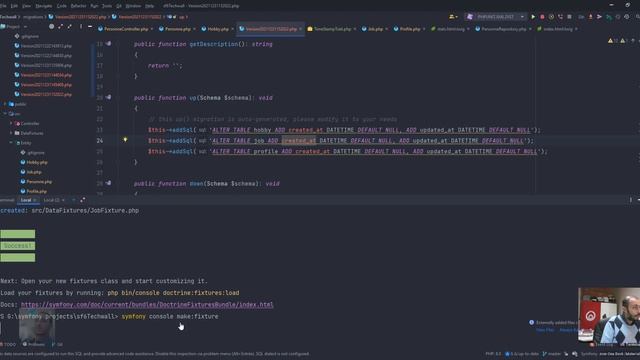This screenshot has width=640, height=360.
Task: Open Personne.php in the Entity folder
Action: coord(39,182)
